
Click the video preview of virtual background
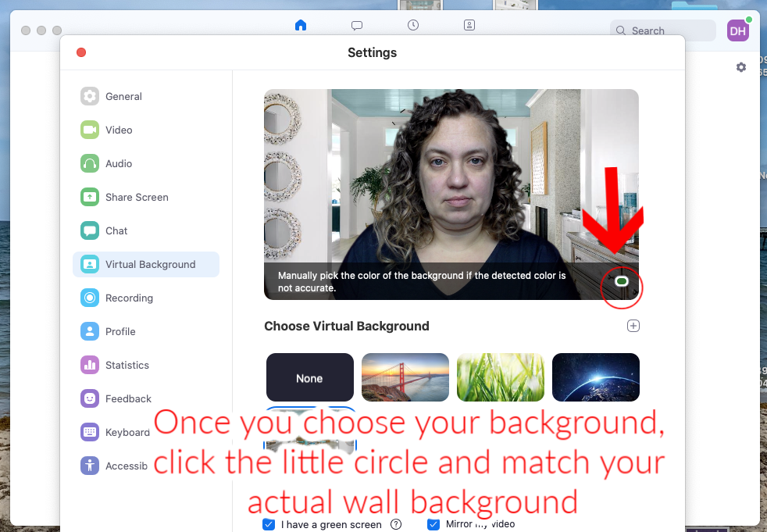coord(451,195)
